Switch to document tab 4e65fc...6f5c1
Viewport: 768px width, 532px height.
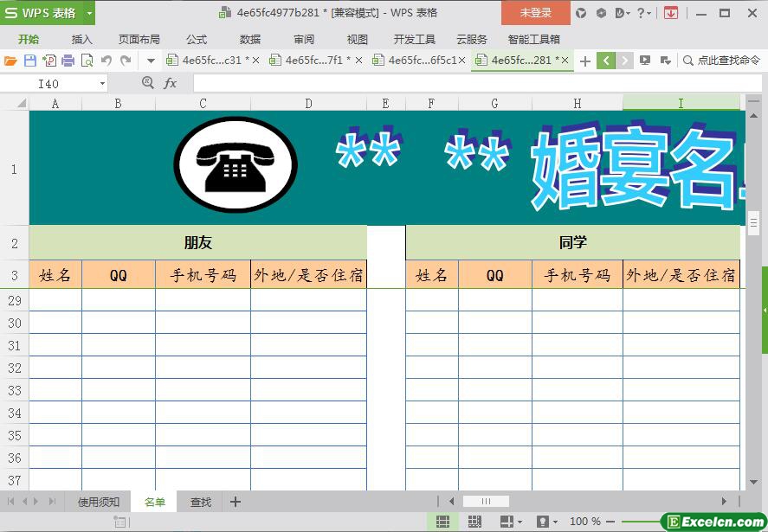[415, 61]
